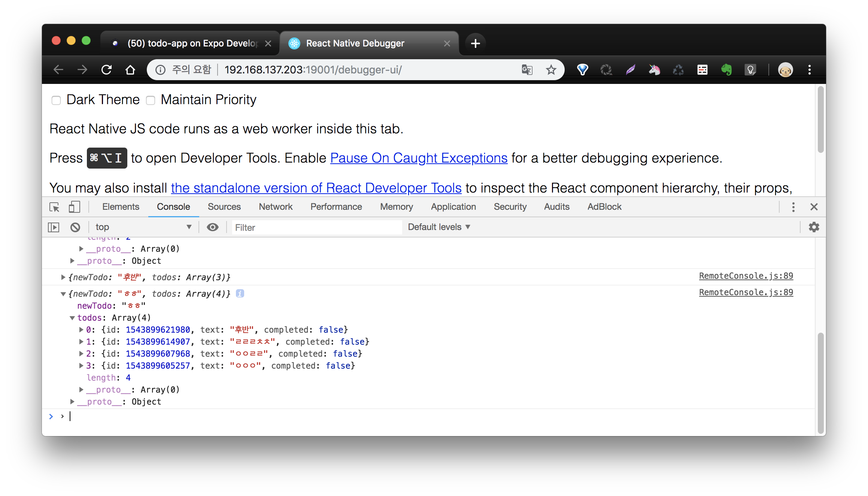
Task: Enable the Maintain Priority checkbox
Action: coord(151,100)
